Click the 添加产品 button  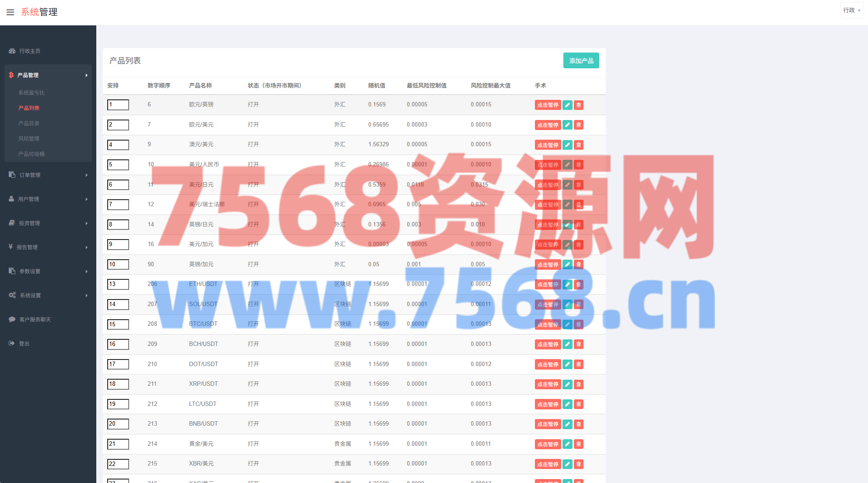pos(581,61)
